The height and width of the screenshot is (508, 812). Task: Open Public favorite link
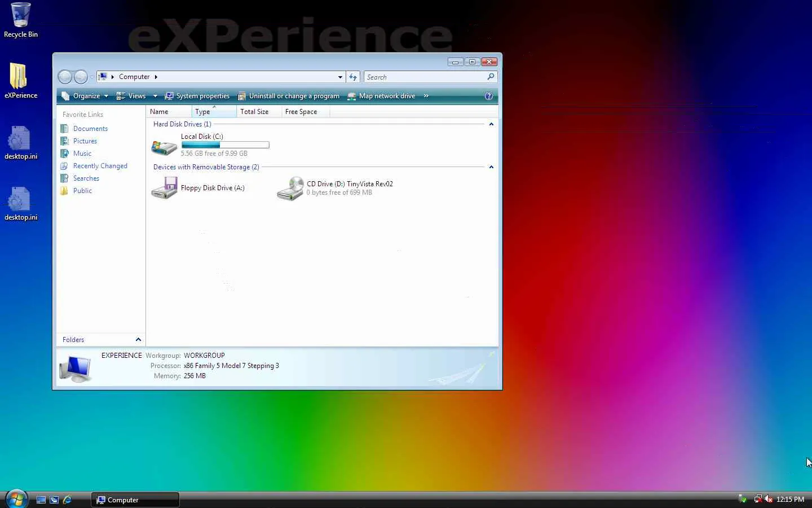[x=82, y=191]
